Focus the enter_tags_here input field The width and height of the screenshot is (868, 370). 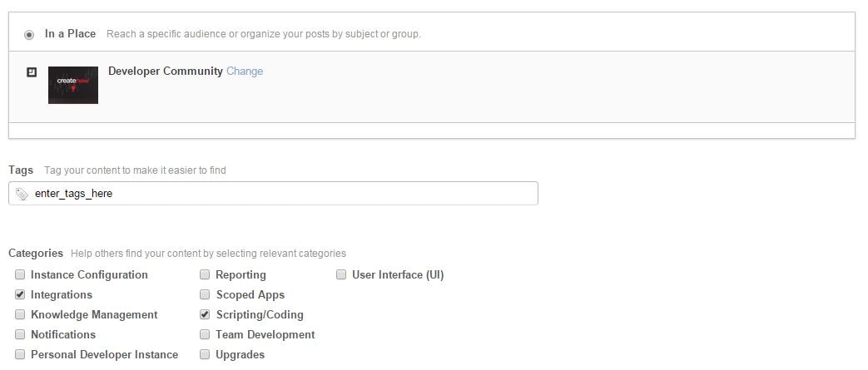pyautogui.click(x=283, y=194)
